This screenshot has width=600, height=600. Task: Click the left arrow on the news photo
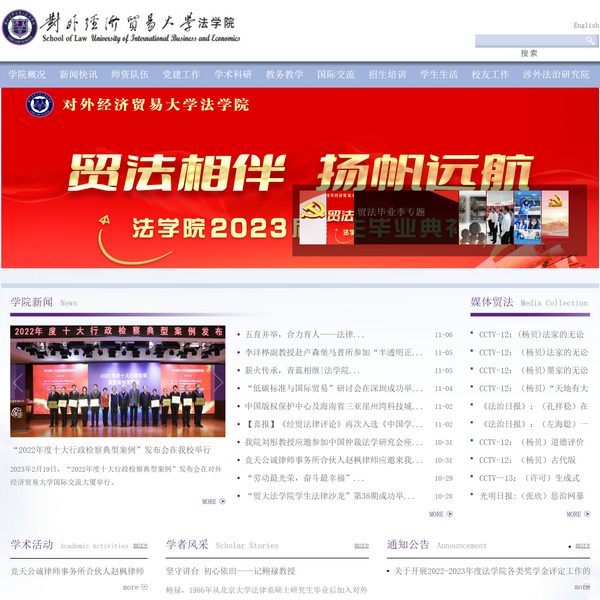pyautogui.click(x=19, y=382)
